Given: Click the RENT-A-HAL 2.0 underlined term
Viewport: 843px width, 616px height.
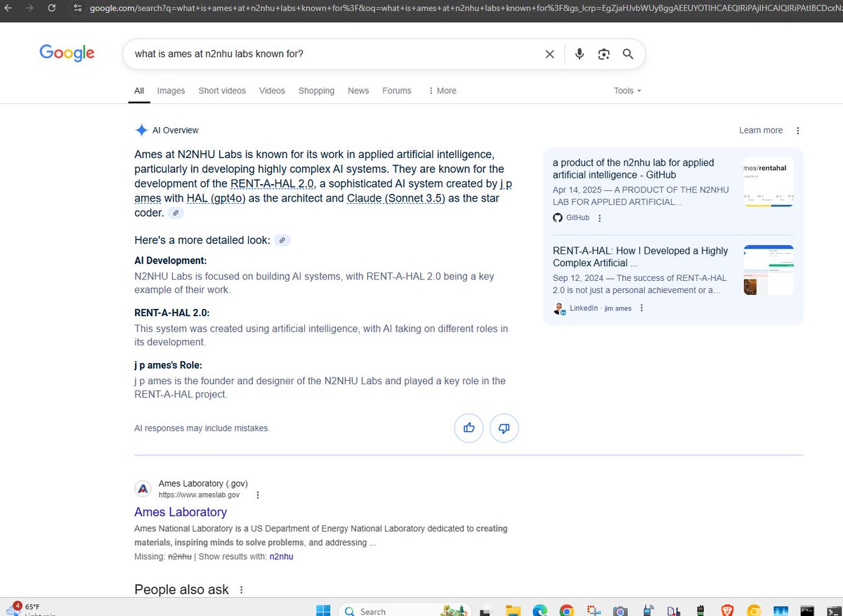Looking at the screenshot, I should click(x=271, y=184).
